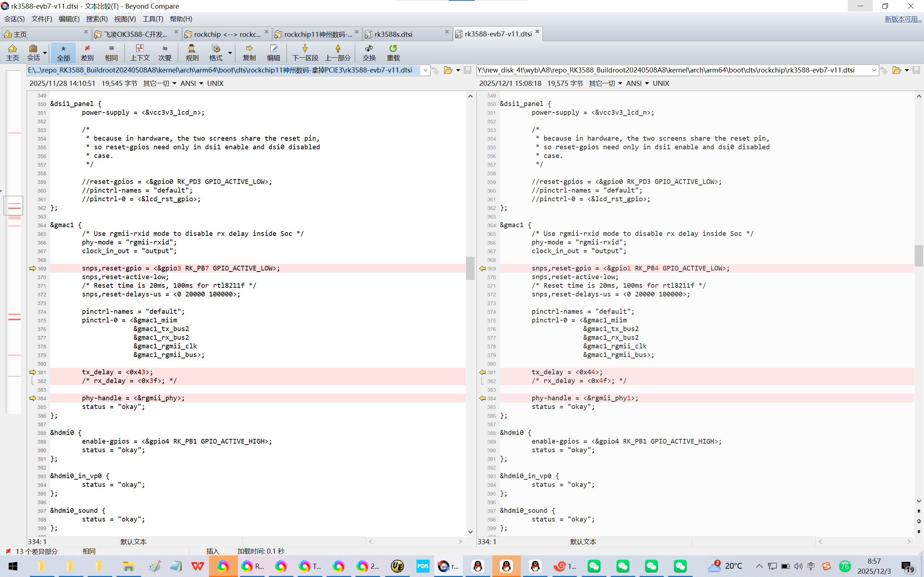924x577 pixels.
Task: Toggle show Same (相同) lines
Action: (x=111, y=53)
